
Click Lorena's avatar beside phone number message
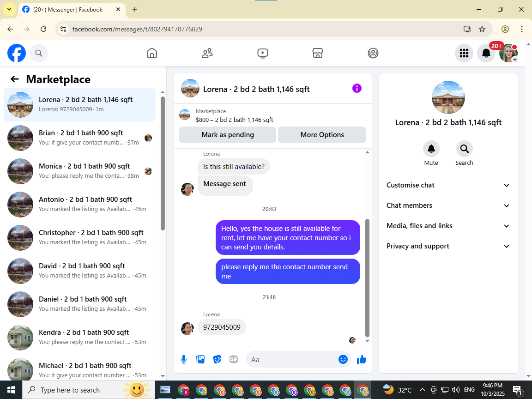point(187,328)
